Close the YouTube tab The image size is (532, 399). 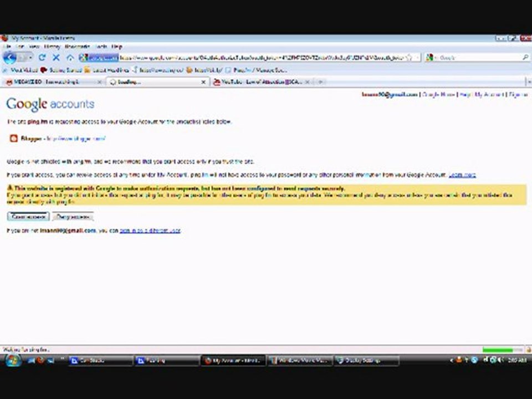pos(308,82)
